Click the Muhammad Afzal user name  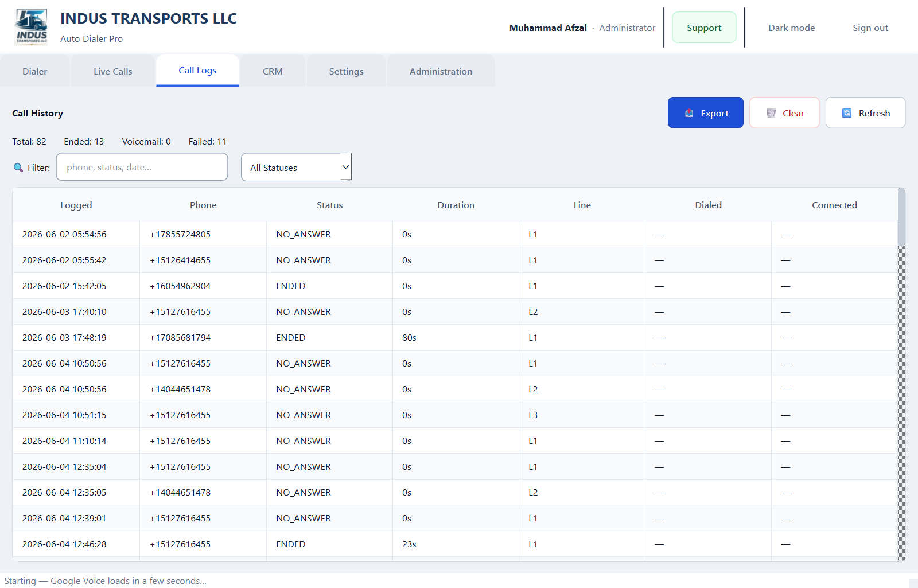tap(548, 28)
